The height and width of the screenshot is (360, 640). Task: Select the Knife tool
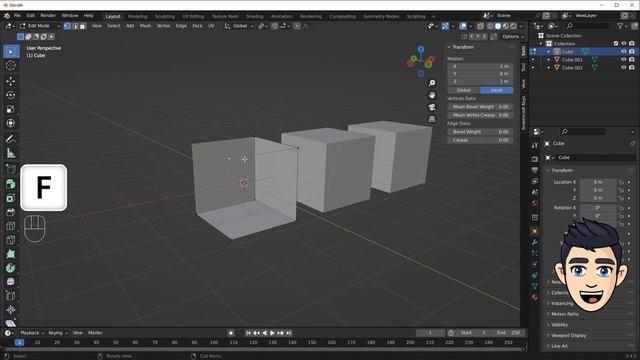(x=11, y=240)
